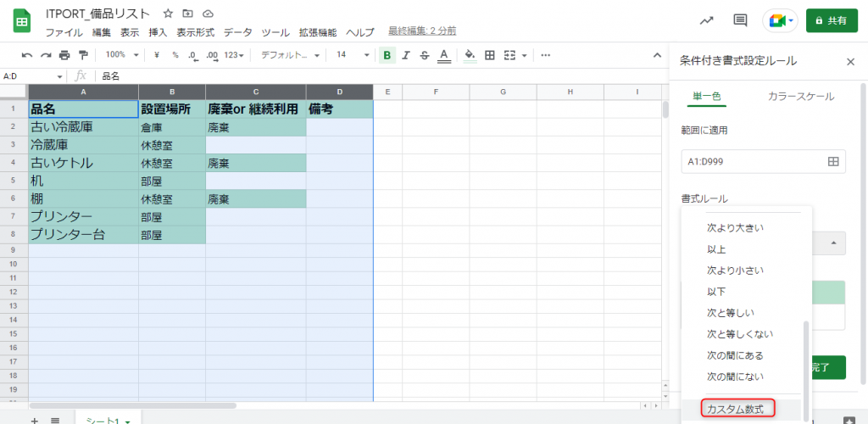Open the ヘルプ menu
868x424 pixels.
coord(360,32)
